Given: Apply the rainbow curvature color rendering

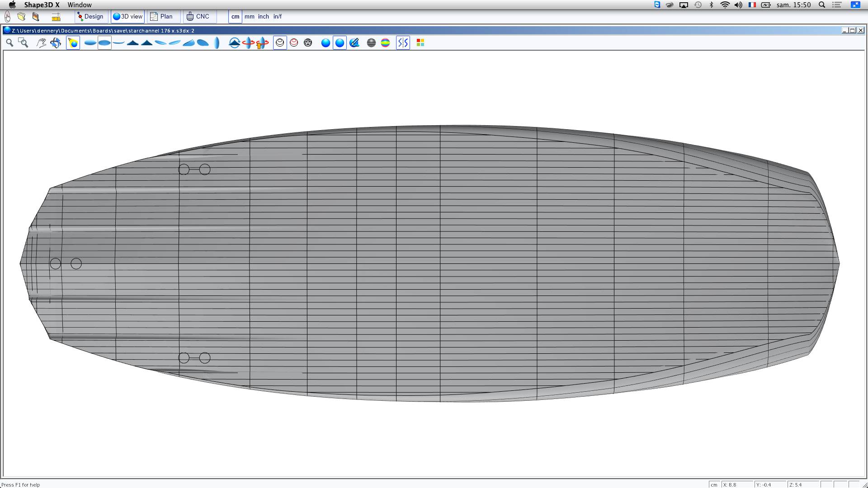Looking at the screenshot, I should point(385,43).
